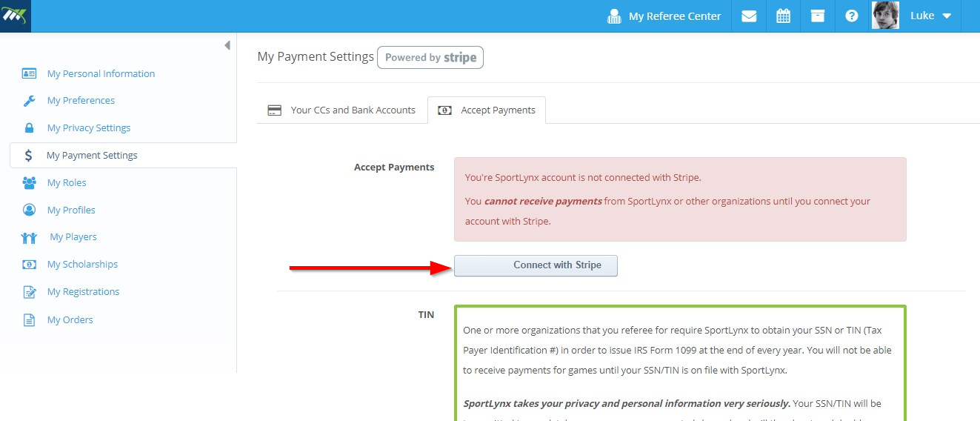Switch to Your CCs and Bank Accounts tab
This screenshot has height=421, width=980.
pyautogui.click(x=342, y=110)
